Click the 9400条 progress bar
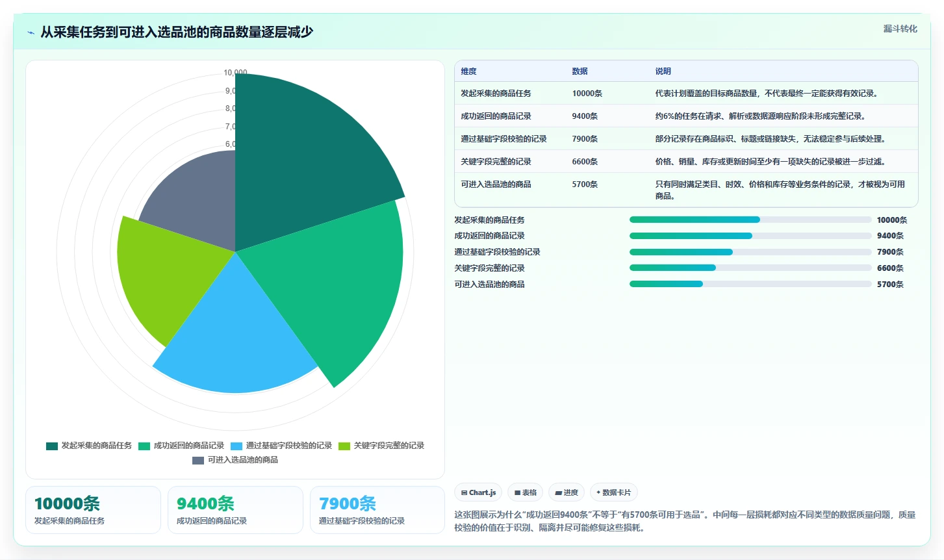Screen dimensions: 944x560 point(750,236)
